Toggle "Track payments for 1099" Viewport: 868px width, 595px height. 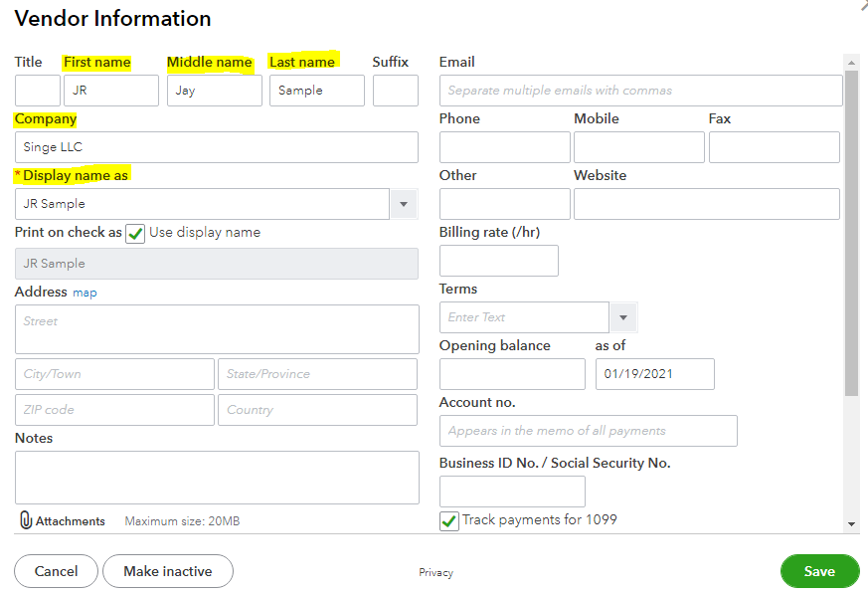[448, 520]
